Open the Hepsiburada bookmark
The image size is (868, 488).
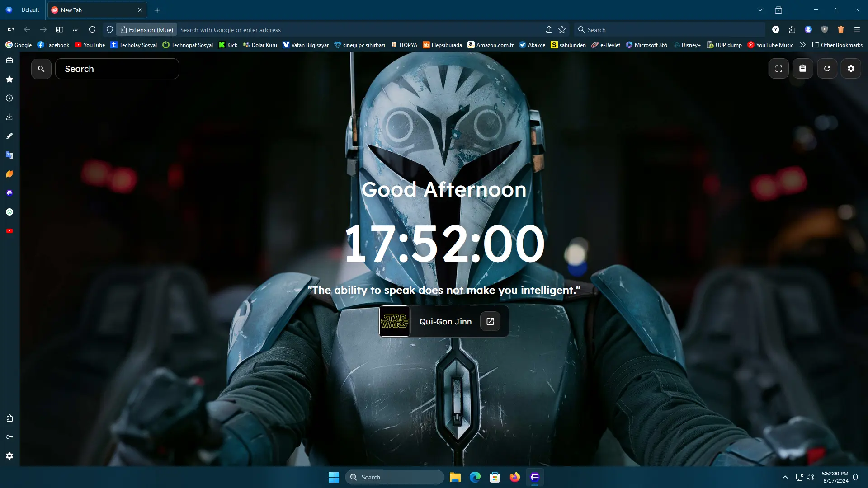[x=442, y=45]
